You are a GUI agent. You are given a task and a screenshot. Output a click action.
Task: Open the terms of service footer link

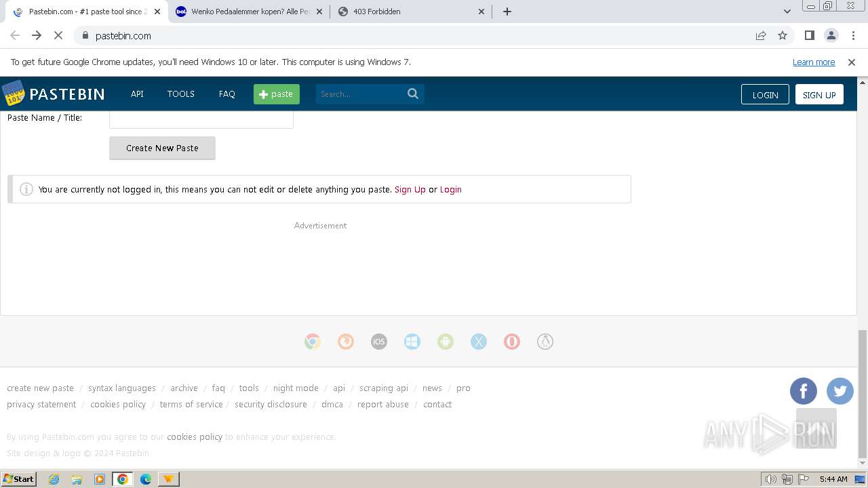191,405
